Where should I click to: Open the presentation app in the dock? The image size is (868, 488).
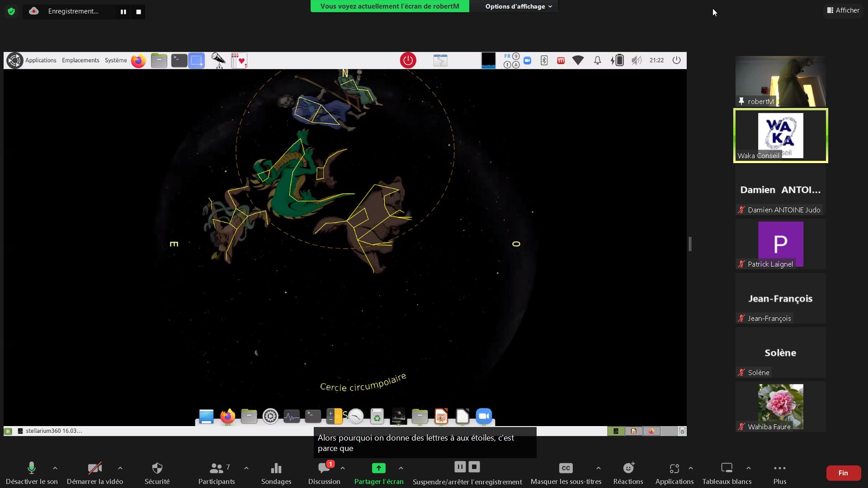pyautogui.click(x=441, y=416)
